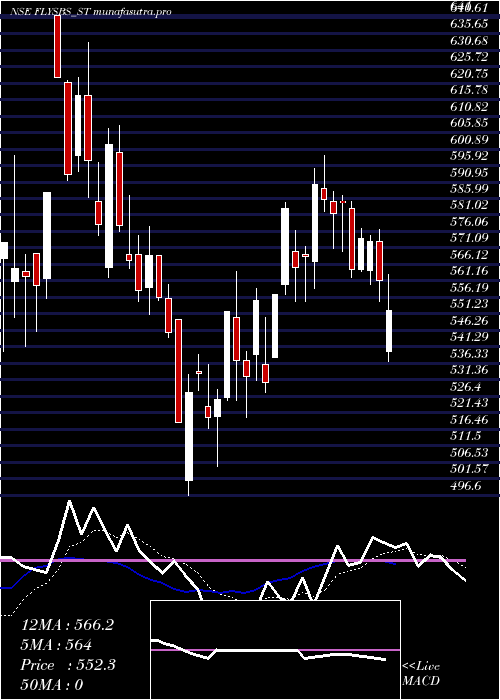
Task: Click the 536.33 price axis label
Action: point(470,354)
